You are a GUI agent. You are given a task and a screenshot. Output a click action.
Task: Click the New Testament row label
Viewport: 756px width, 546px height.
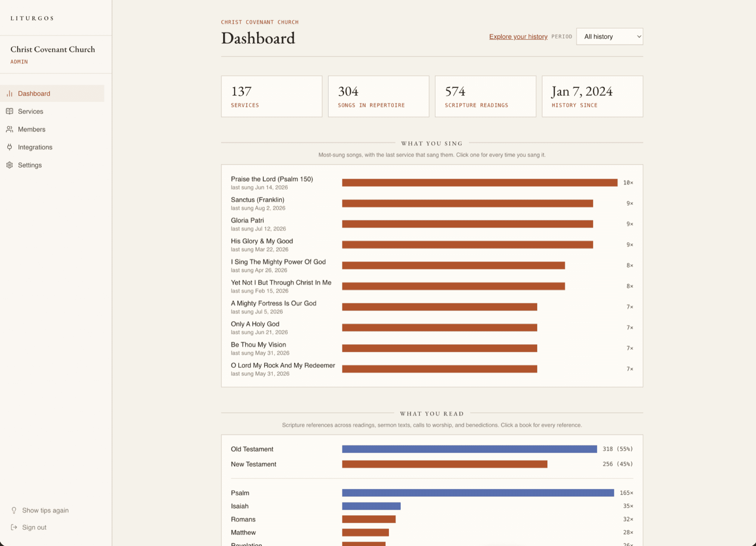coord(254,464)
